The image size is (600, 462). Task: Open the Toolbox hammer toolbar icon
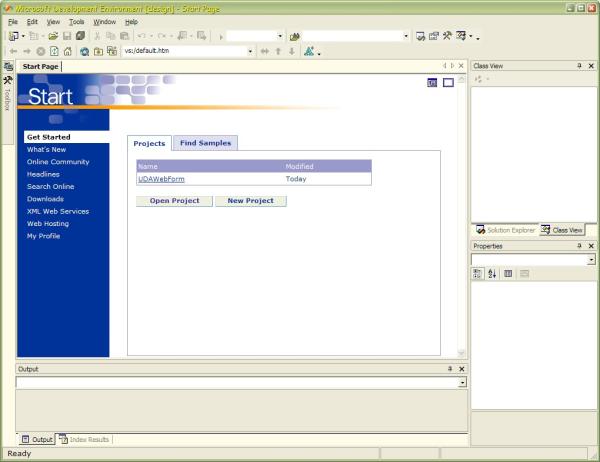(447, 36)
